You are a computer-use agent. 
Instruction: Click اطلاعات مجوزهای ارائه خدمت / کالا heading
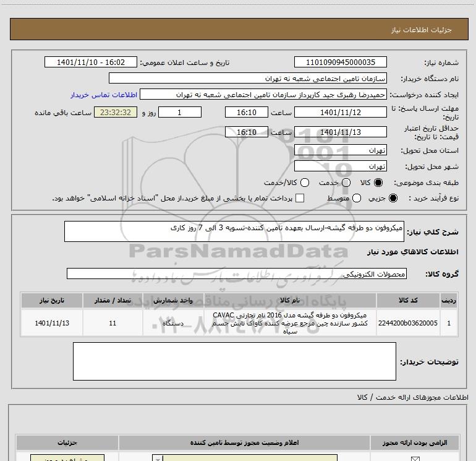tap(412, 397)
